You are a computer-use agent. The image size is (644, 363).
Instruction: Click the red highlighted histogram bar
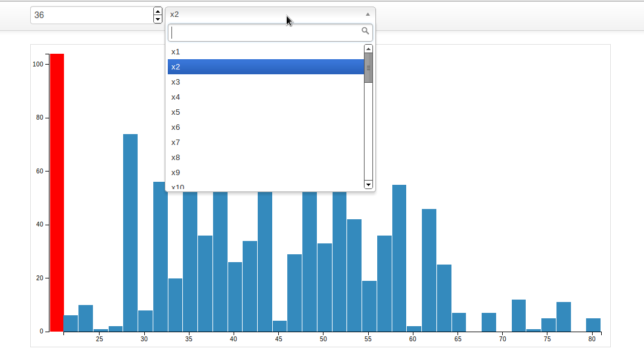pyautogui.click(x=57, y=192)
